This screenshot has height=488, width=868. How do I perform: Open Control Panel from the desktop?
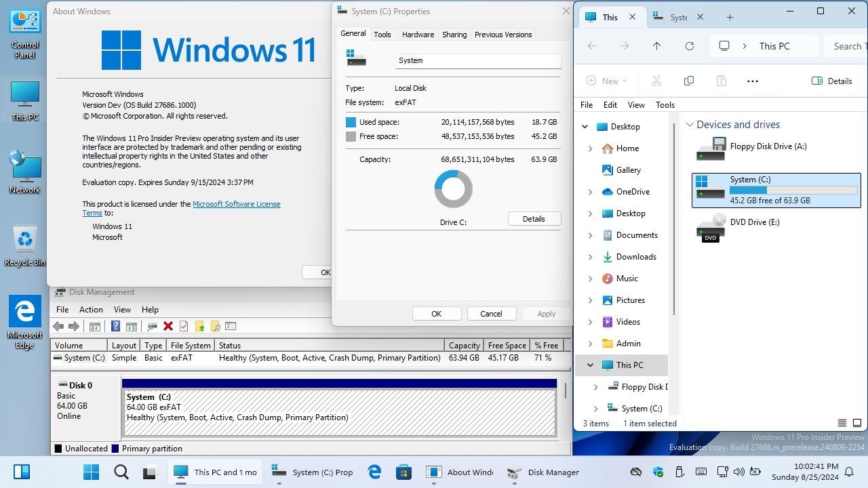(25, 30)
